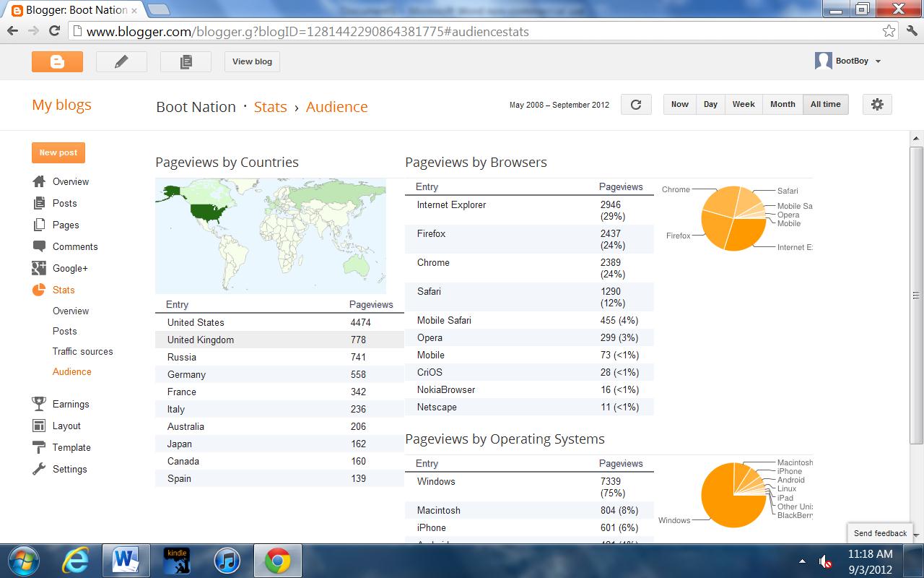Click the Boot Nation blog title

point(196,107)
